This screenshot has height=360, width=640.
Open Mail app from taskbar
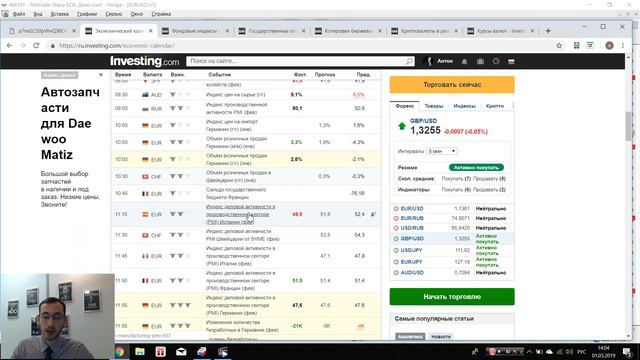coord(181,351)
